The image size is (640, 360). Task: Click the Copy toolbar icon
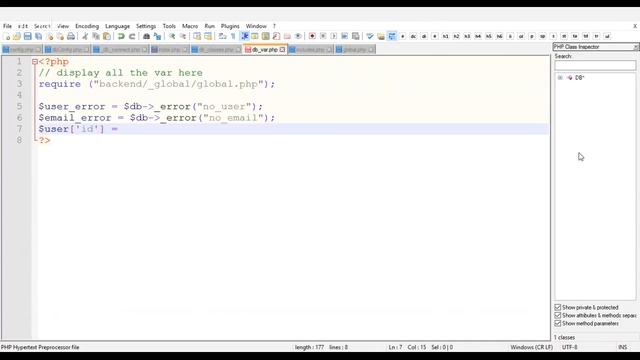click(96, 36)
